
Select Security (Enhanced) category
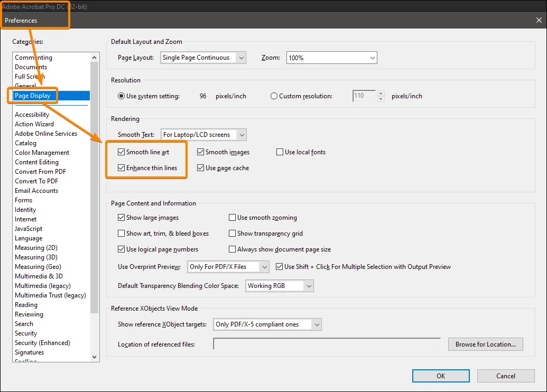(x=42, y=343)
